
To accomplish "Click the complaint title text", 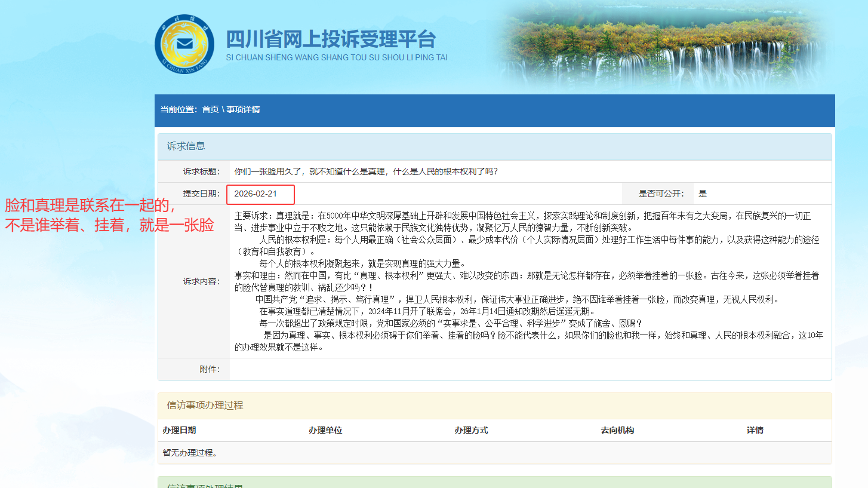I will [366, 172].
